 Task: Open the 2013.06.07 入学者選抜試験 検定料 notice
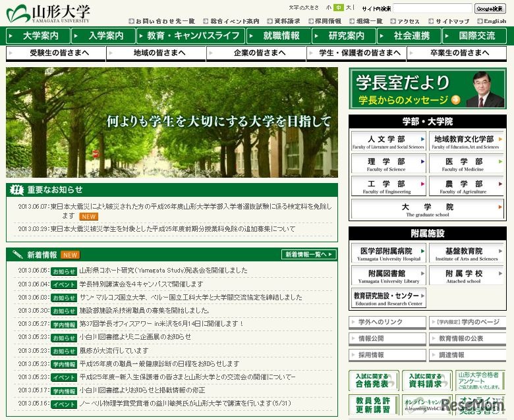pyautogui.click(x=191, y=211)
